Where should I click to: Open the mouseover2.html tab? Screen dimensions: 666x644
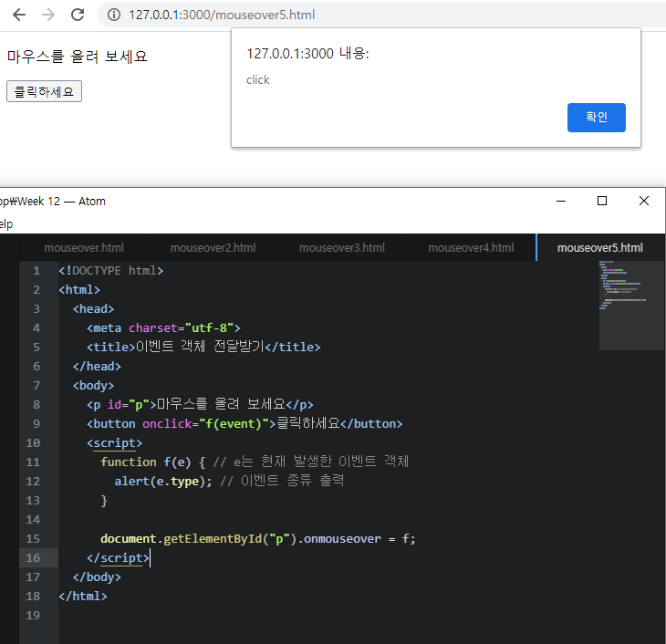pos(213,247)
